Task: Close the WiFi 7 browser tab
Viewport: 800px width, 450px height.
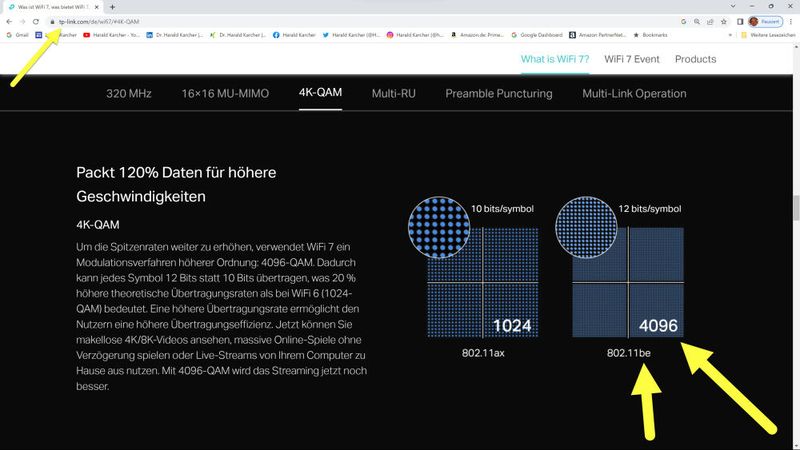Action: pyautogui.click(x=96, y=7)
